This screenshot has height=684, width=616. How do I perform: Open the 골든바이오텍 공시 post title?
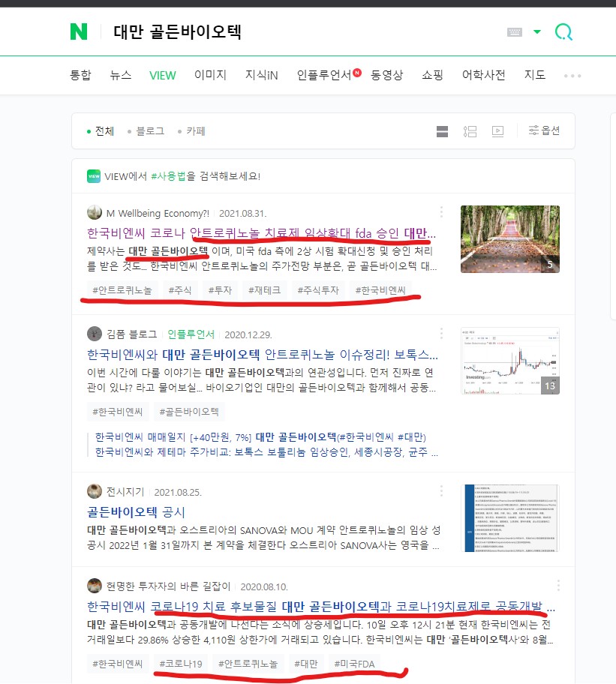click(x=136, y=511)
